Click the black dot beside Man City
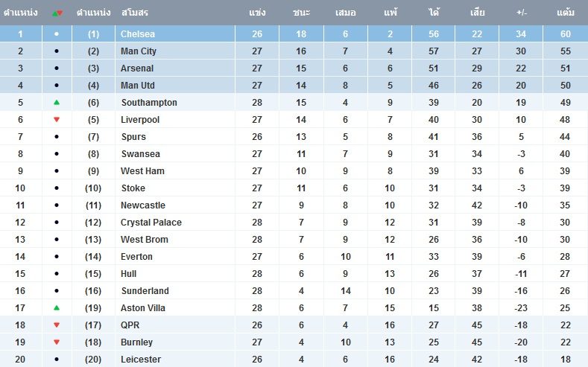 [x=57, y=51]
